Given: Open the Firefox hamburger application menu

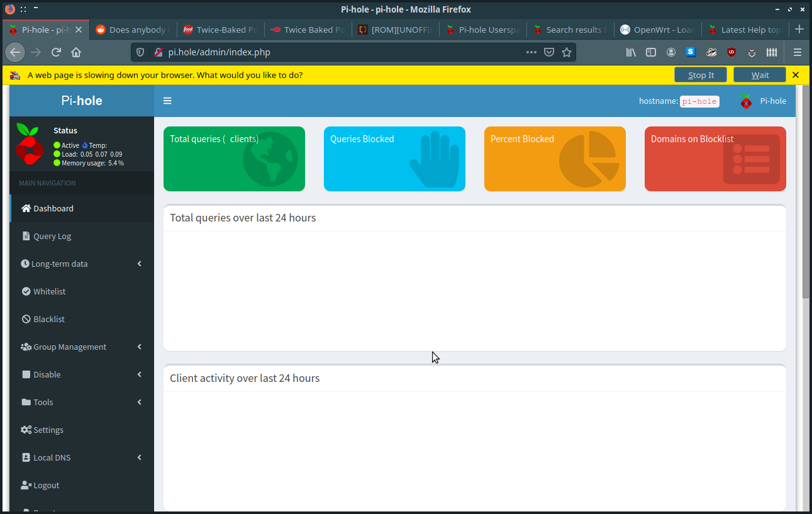Looking at the screenshot, I should point(798,52).
